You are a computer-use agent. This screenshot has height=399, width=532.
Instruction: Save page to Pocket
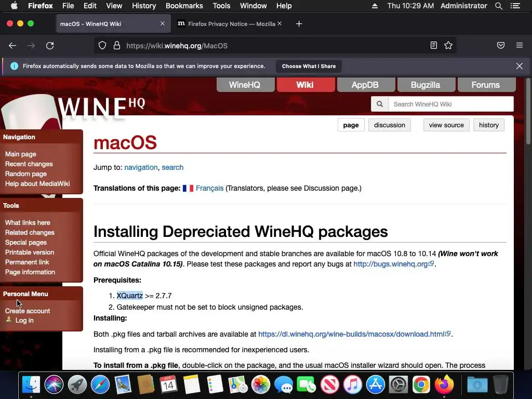click(501, 46)
